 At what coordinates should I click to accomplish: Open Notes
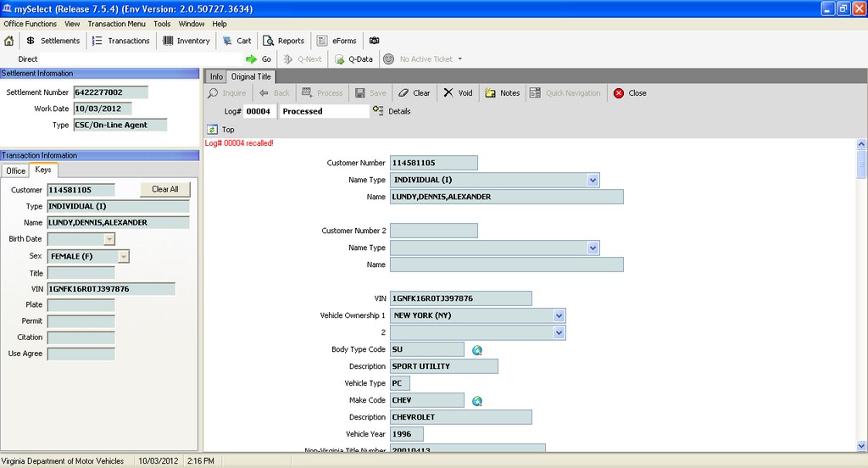(x=502, y=93)
